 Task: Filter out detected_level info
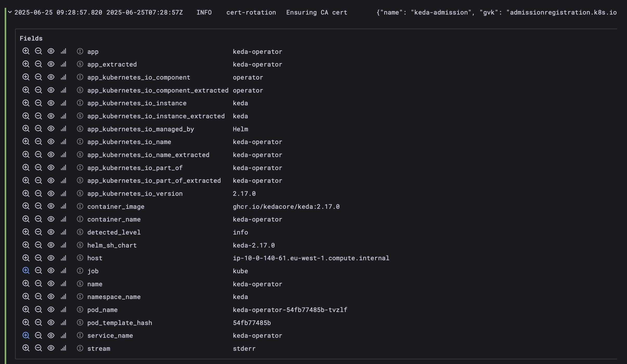(39, 232)
